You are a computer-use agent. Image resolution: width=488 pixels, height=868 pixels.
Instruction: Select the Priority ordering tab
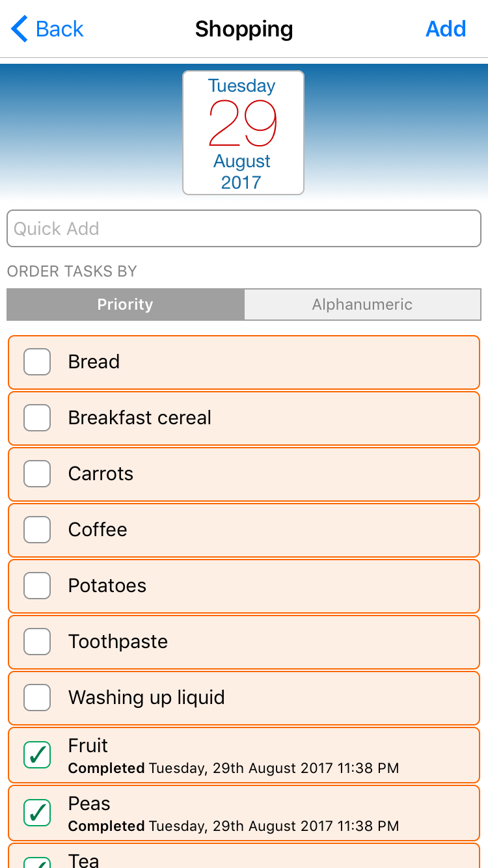point(126,305)
